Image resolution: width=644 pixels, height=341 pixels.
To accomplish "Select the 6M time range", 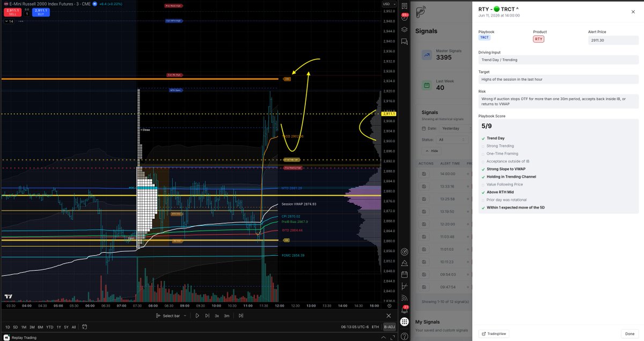I will coord(40,327).
